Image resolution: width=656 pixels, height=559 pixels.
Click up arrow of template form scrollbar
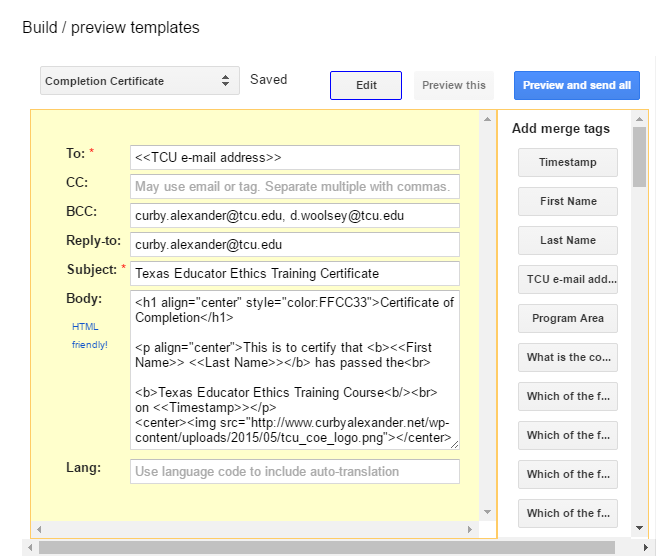pos(487,120)
